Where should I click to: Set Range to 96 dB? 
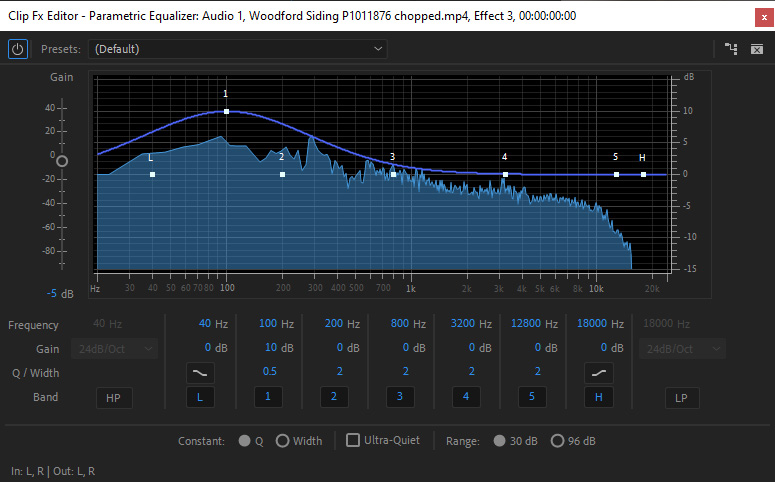coord(558,441)
